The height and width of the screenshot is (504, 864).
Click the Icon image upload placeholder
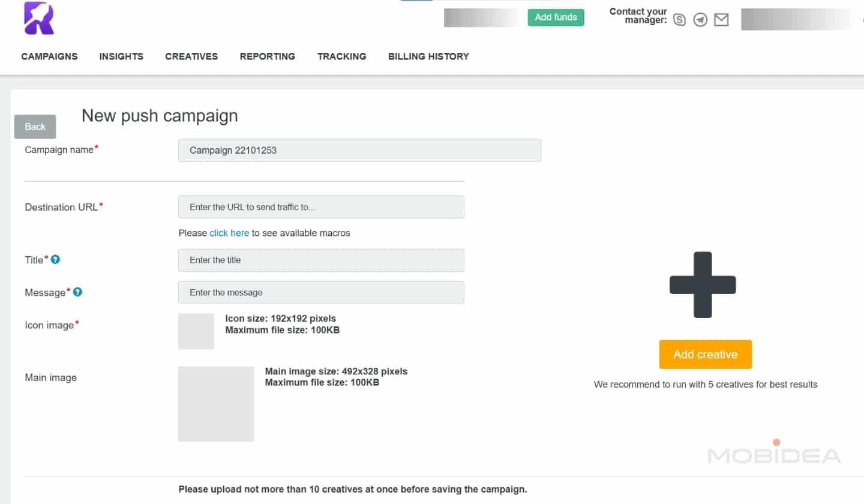(x=196, y=331)
